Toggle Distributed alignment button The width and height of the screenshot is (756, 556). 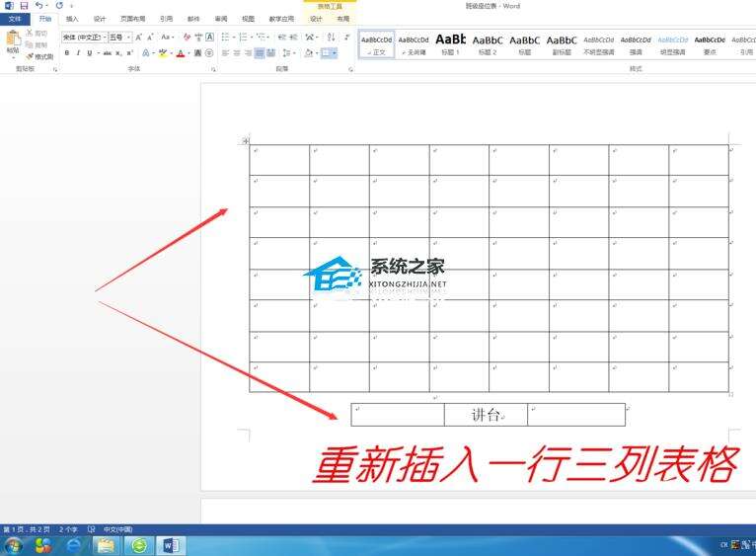pos(271,53)
